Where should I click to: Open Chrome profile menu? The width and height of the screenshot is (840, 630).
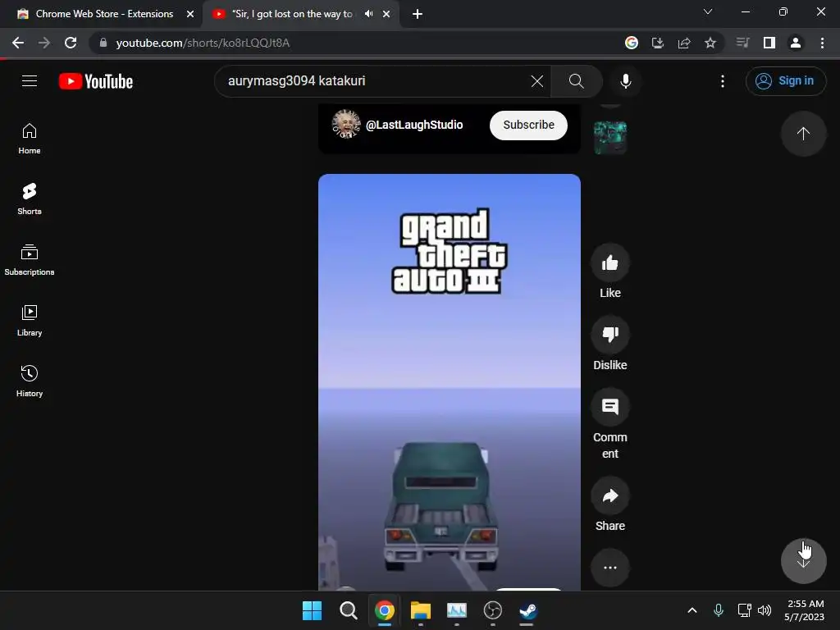coord(796,43)
